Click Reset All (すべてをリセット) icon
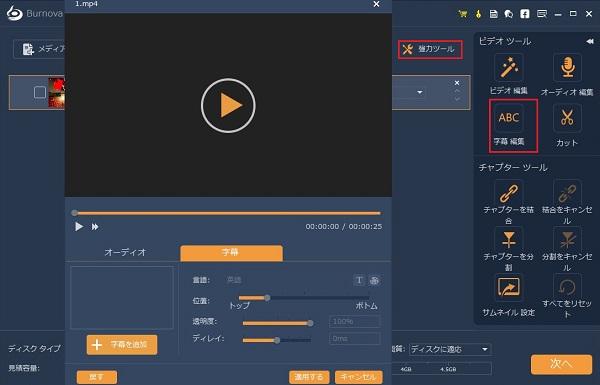 pyautogui.click(x=567, y=287)
